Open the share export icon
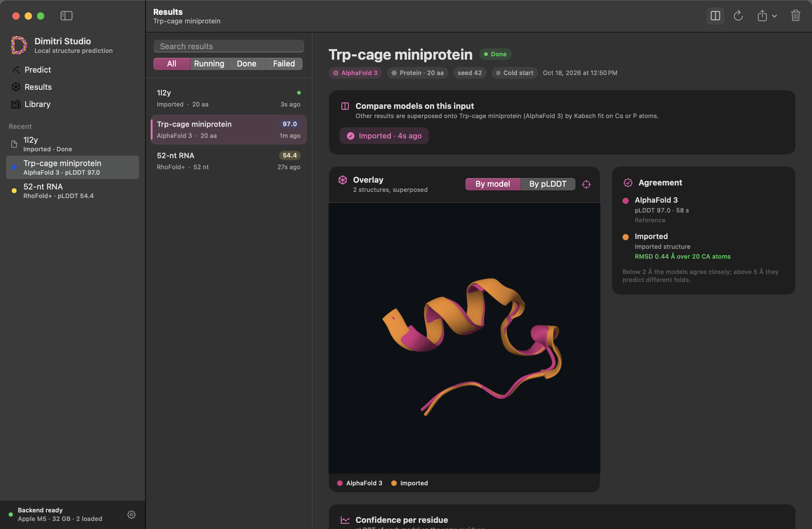The width and height of the screenshot is (812, 529). pyautogui.click(x=762, y=16)
